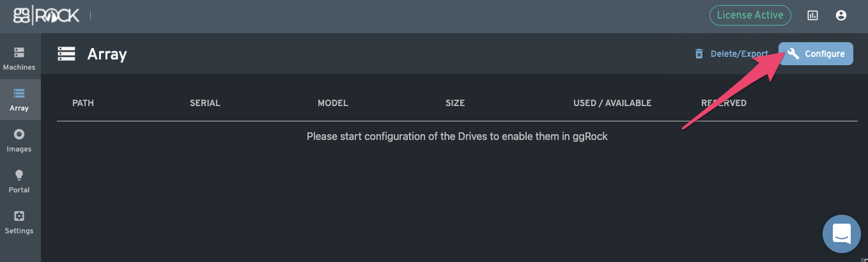The height and width of the screenshot is (262, 868).
Task: Open the Machines sidebar section
Action: 19,58
